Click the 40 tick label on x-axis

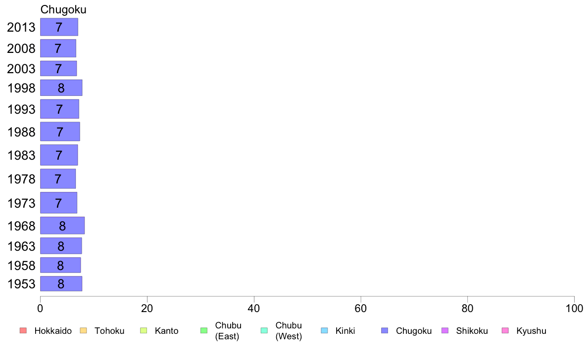pos(254,309)
